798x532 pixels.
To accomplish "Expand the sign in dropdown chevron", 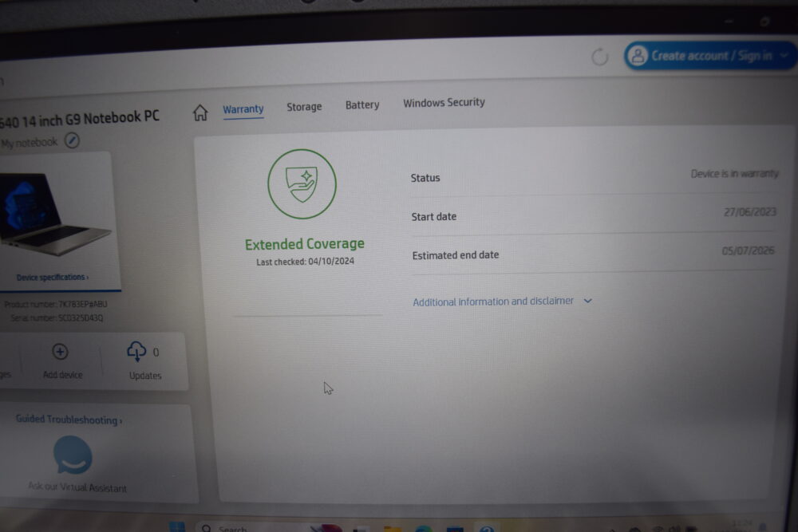I will pyautogui.click(x=784, y=55).
